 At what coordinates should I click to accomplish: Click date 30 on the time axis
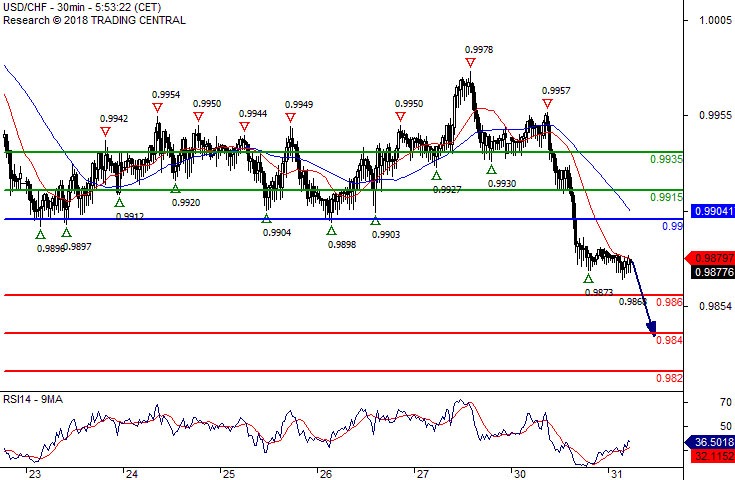click(x=519, y=474)
